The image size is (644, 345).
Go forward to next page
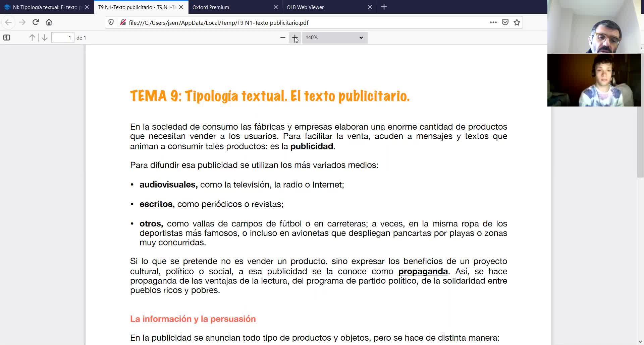click(22, 22)
